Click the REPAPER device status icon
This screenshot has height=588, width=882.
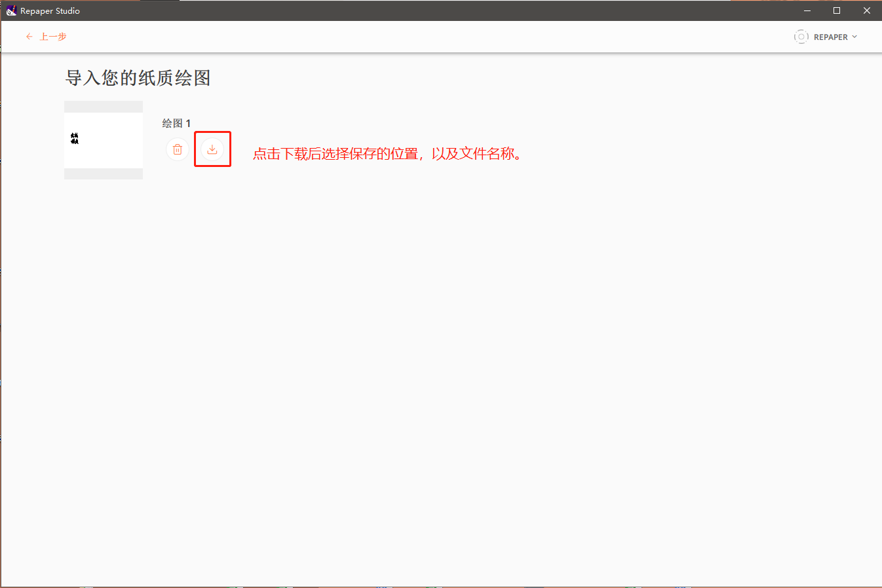point(801,37)
